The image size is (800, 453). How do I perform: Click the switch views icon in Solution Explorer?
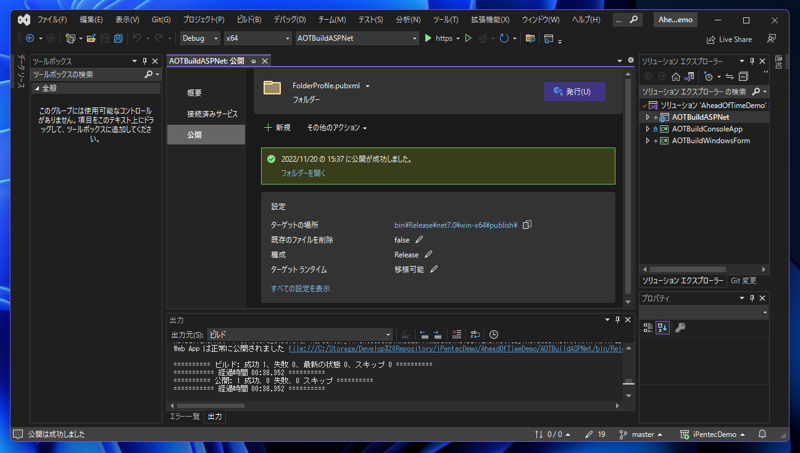(x=689, y=77)
